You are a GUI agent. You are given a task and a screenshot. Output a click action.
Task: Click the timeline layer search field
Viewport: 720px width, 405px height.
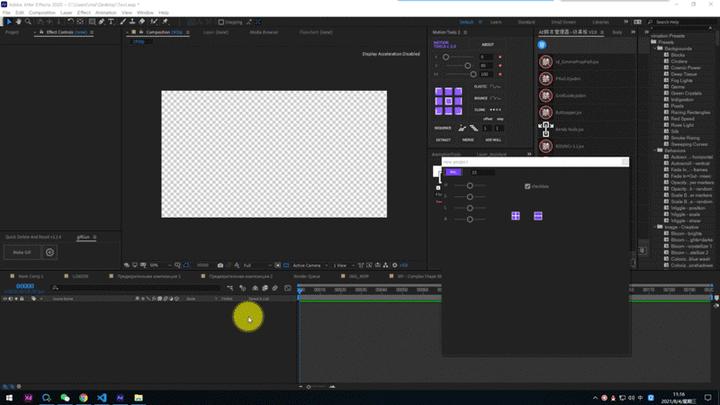point(136,288)
